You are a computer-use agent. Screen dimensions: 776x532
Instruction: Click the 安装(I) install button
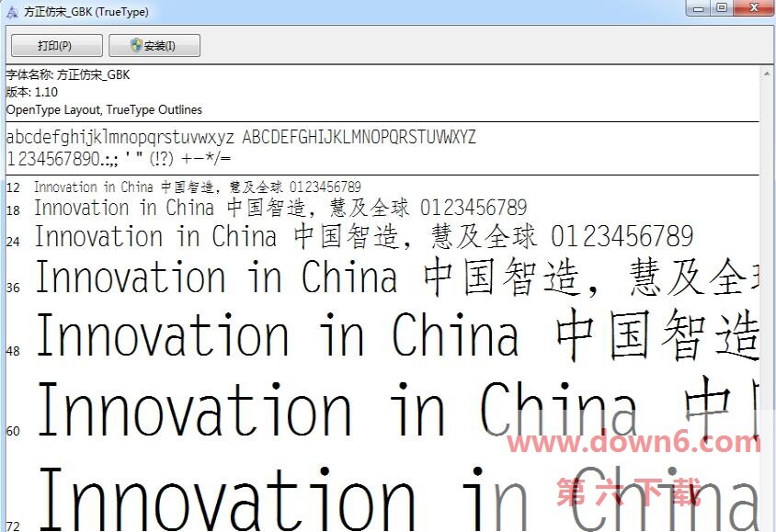pos(154,46)
